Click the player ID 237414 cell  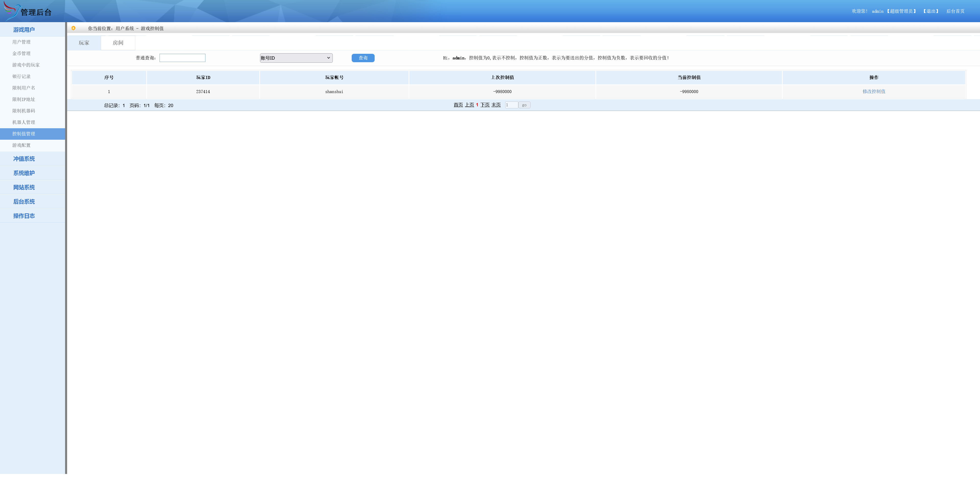pos(203,92)
